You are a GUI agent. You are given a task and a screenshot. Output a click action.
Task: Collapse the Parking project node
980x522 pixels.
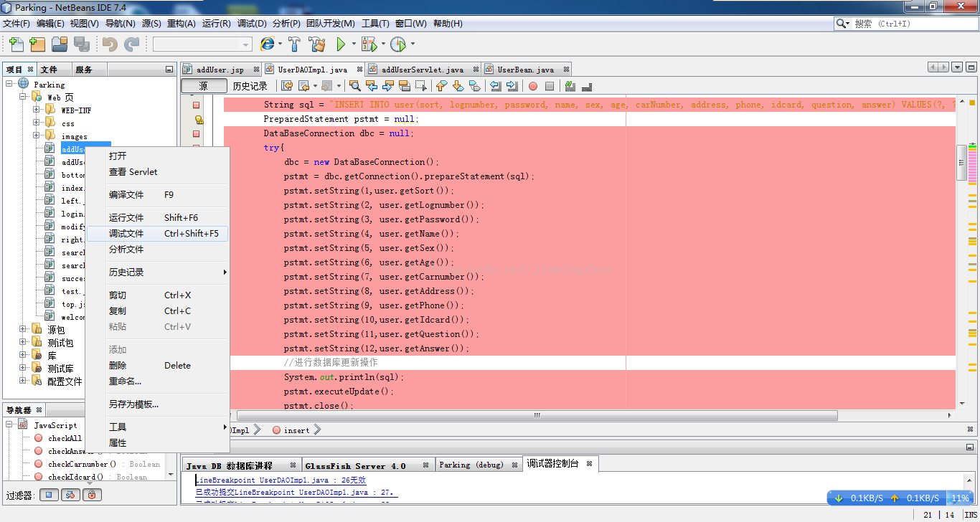coord(9,84)
